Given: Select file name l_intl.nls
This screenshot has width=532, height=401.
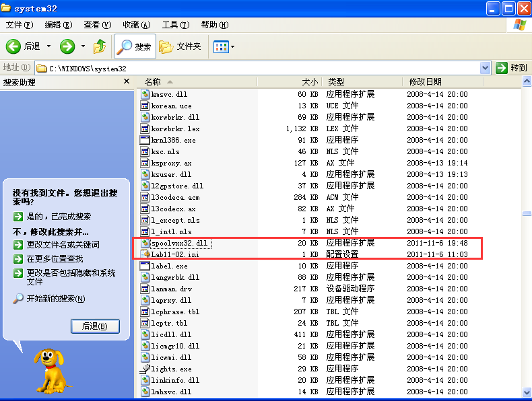Looking at the screenshot, I should coord(171,232).
